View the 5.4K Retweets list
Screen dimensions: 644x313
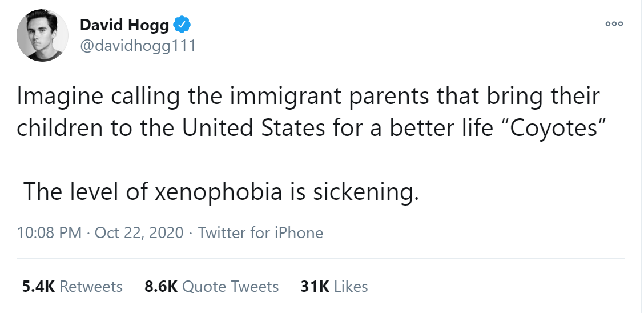pyautogui.click(x=73, y=286)
